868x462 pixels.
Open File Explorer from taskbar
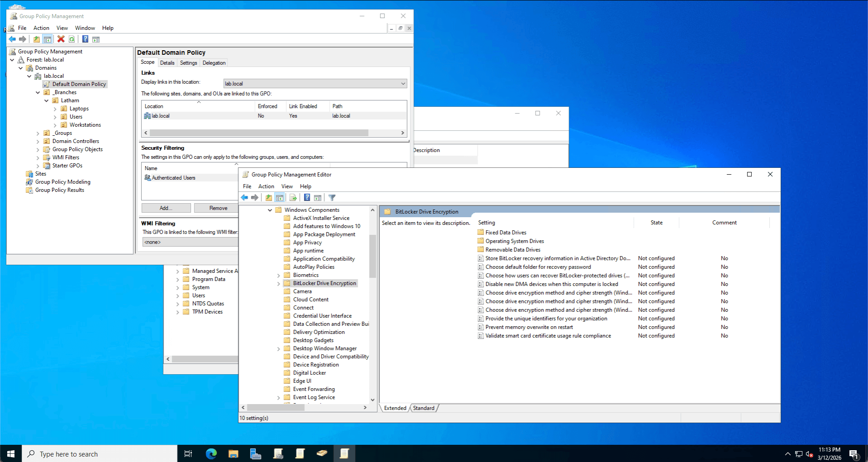(x=233, y=453)
